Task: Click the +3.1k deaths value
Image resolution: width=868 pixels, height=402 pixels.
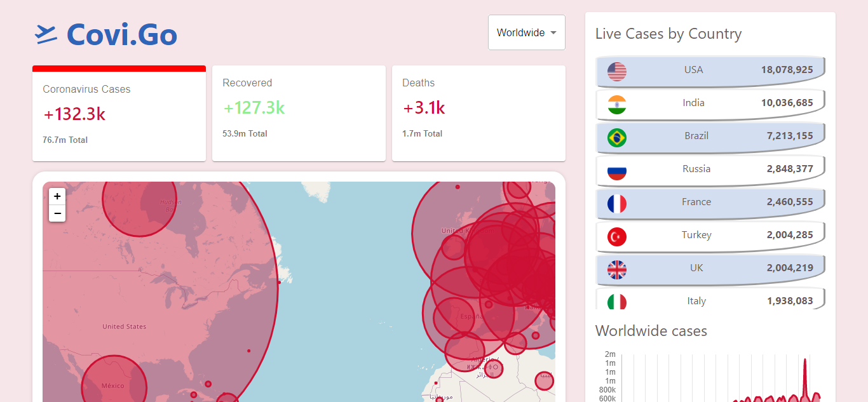Action: [424, 107]
